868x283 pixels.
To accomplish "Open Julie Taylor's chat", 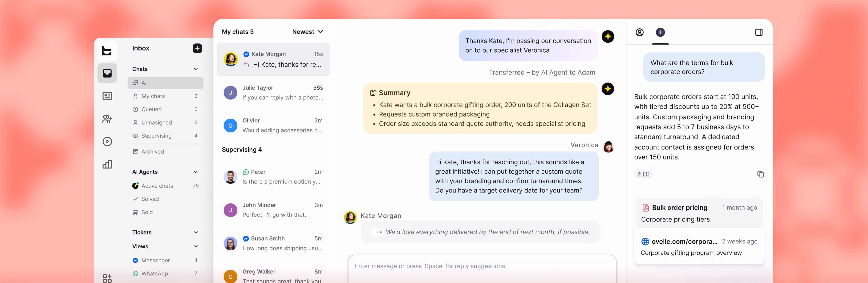I will coord(273,92).
